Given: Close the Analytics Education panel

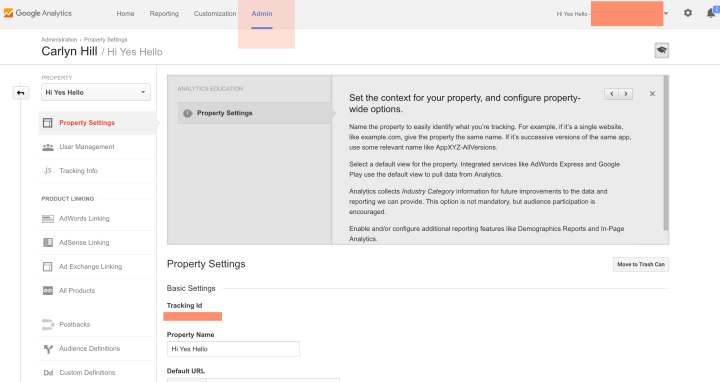Looking at the screenshot, I should (652, 94).
